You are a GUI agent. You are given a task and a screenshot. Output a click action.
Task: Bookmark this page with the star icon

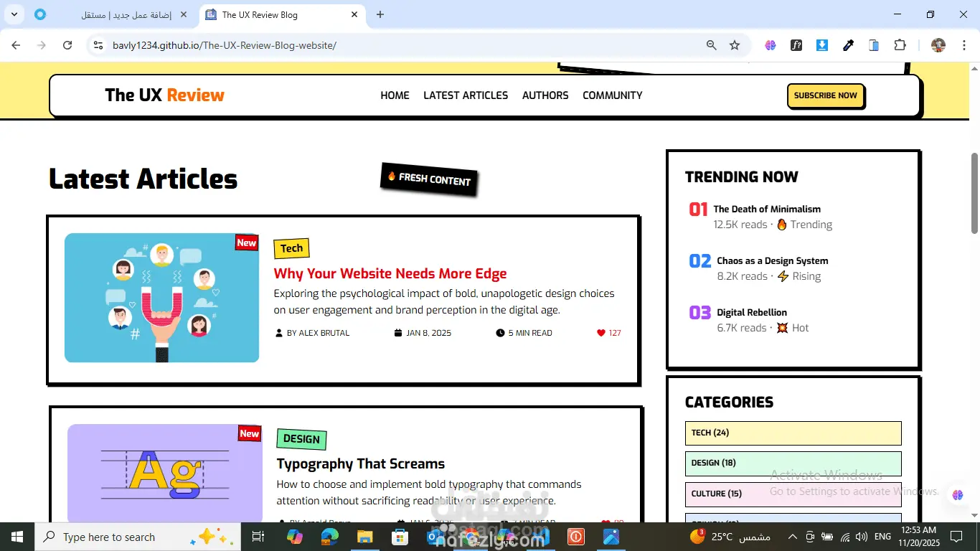(735, 45)
